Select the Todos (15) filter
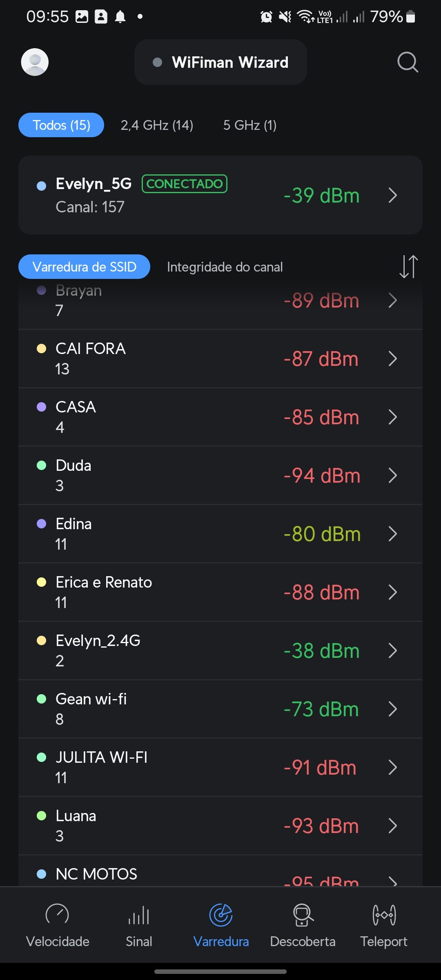The height and width of the screenshot is (980, 441). click(61, 125)
